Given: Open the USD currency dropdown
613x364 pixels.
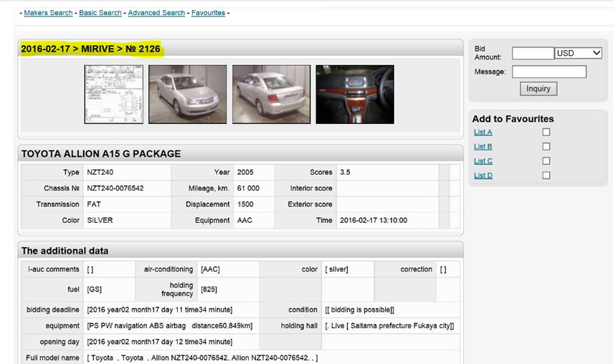Looking at the screenshot, I should click(x=579, y=53).
